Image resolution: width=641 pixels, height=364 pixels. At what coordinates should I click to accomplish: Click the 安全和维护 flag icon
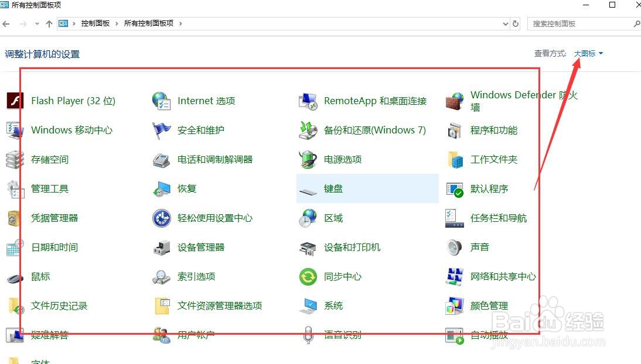pyautogui.click(x=161, y=131)
